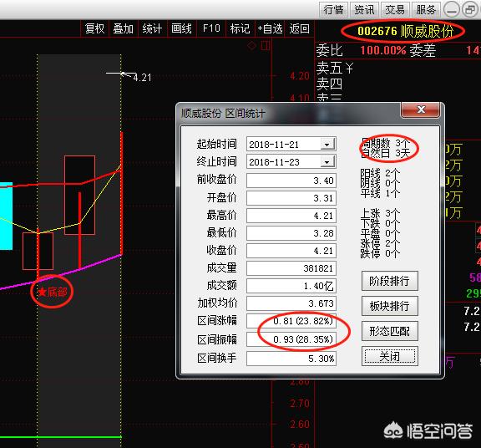Click the 开盘价 value 3.31
481x448 pixels.
tap(291, 198)
